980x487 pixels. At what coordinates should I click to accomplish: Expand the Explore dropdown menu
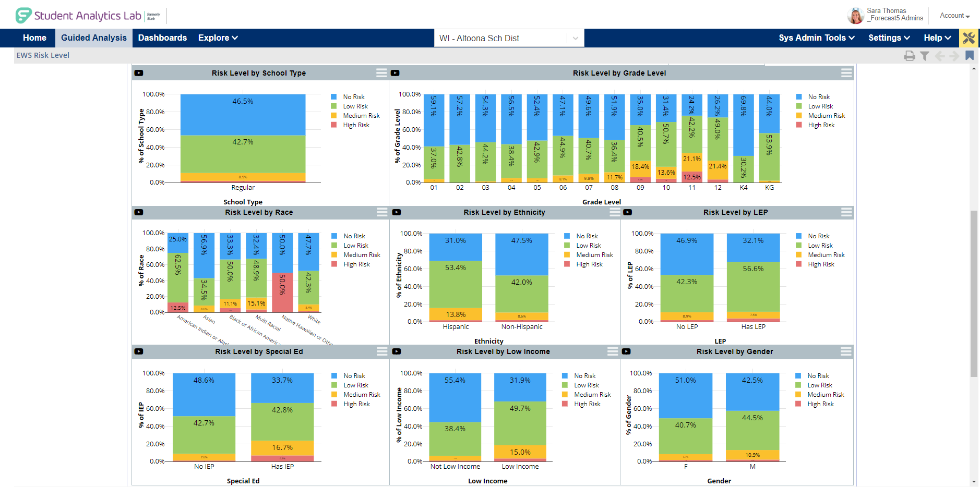coord(218,38)
